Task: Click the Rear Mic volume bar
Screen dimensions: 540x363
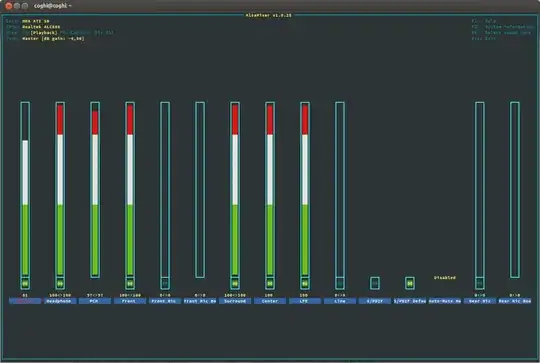Action: pos(480,189)
